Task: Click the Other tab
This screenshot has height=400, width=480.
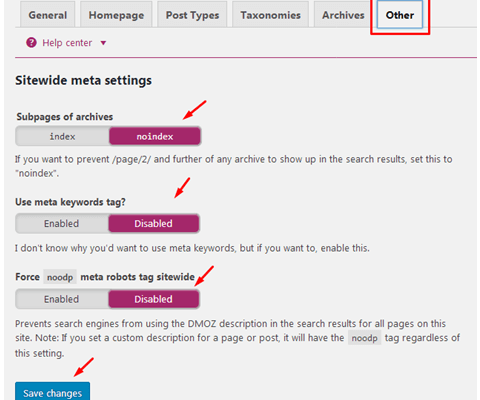Action: (400, 15)
